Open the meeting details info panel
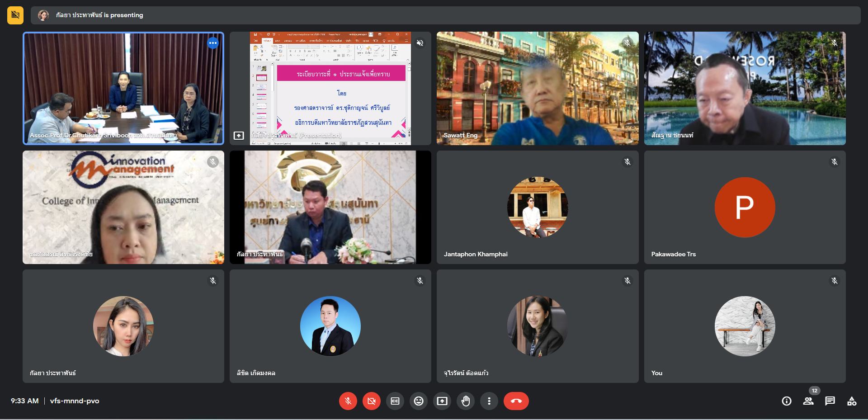 pos(787,401)
